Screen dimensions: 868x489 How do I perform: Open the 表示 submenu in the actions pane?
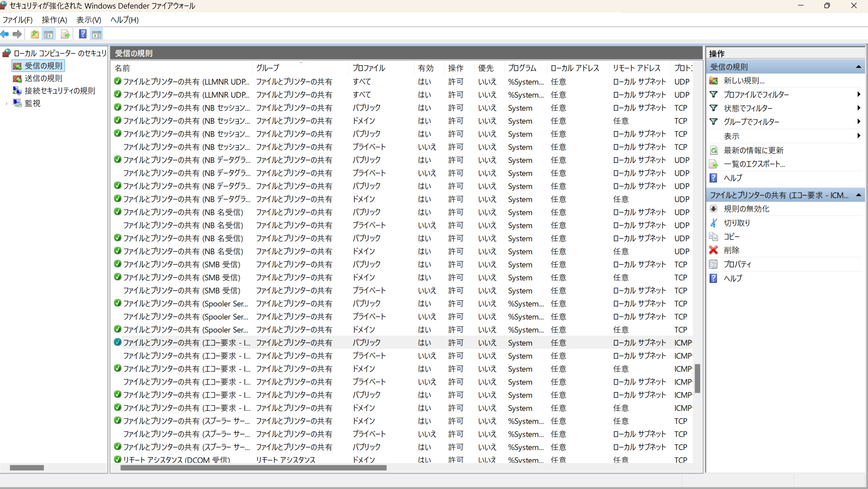[x=785, y=136]
